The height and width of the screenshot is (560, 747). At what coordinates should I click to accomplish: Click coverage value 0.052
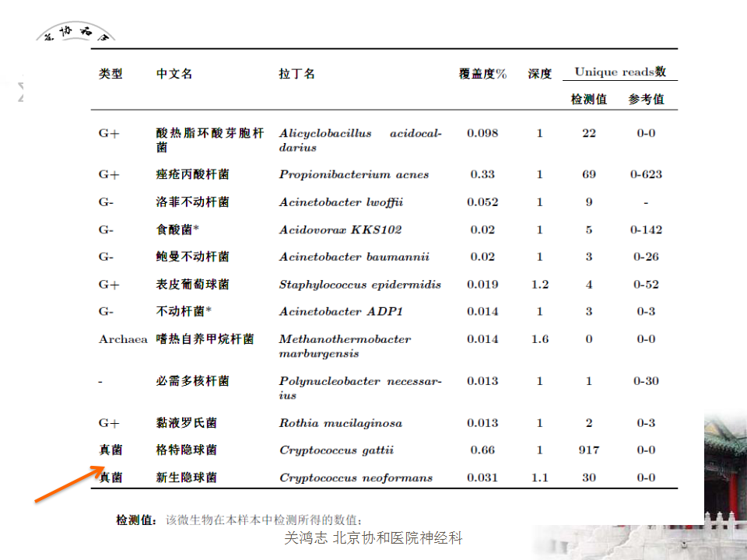click(x=482, y=202)
